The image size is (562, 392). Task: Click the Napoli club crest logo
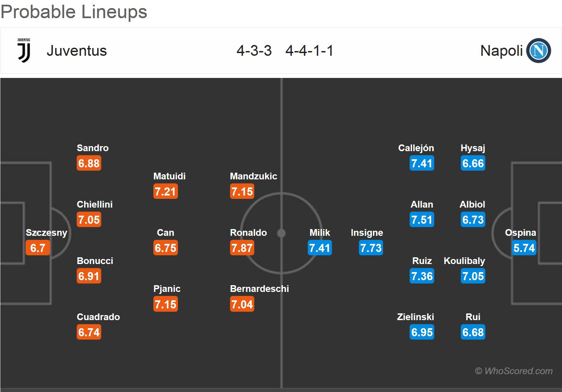pyautogui.click(x=538, y=51)
